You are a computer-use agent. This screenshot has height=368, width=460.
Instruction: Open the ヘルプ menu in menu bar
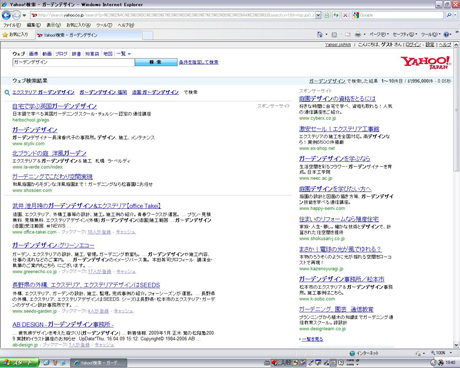pos(126,25)
